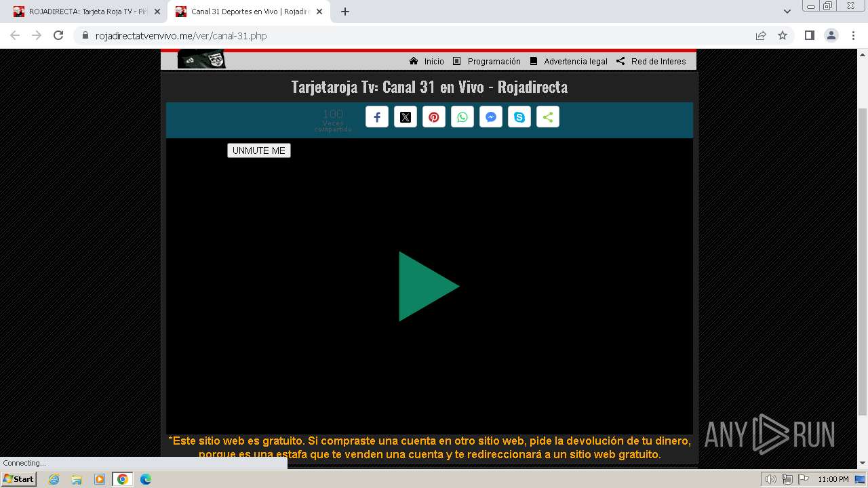Share this page from the address bar
Image resolution: width=868 pixels, height=488 pixels.
[x=761, y=35]
